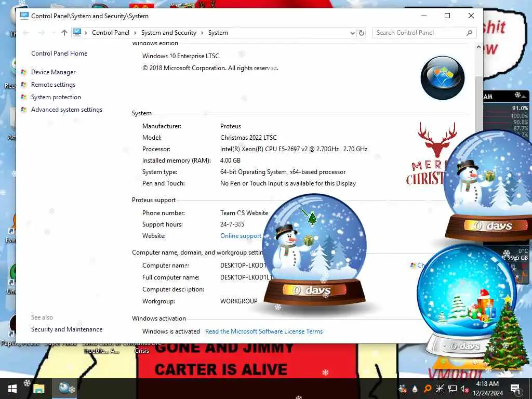Viewport: 532px width, 399px height.
Task: Read the Microsoft Software License Terms
Action: tap(264, 331)
